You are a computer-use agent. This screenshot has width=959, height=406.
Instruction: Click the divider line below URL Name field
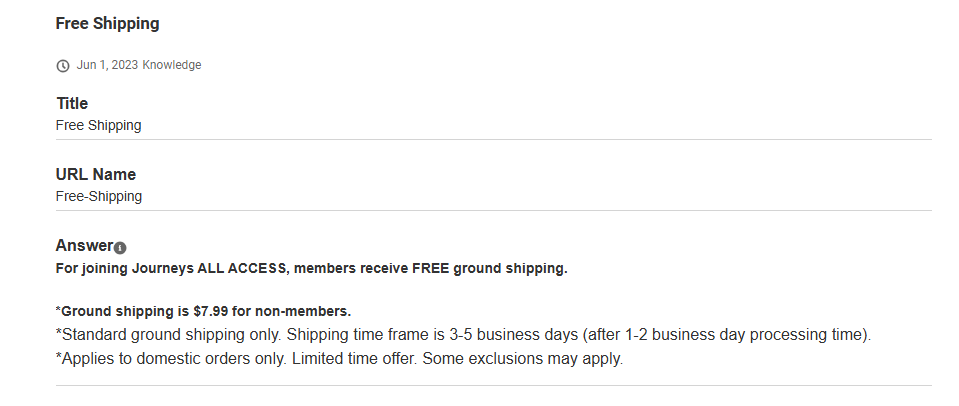(x=493, y=210)
